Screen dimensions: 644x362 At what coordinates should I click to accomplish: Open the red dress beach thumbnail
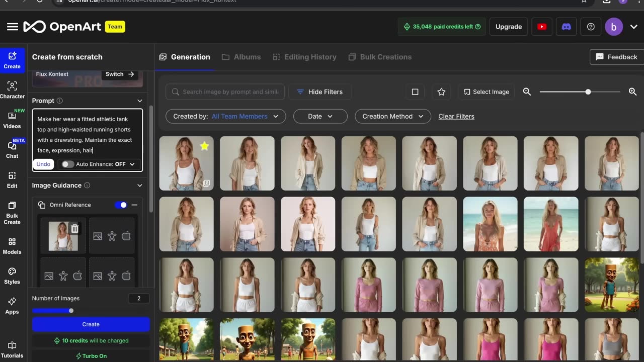tap(551, 224)
